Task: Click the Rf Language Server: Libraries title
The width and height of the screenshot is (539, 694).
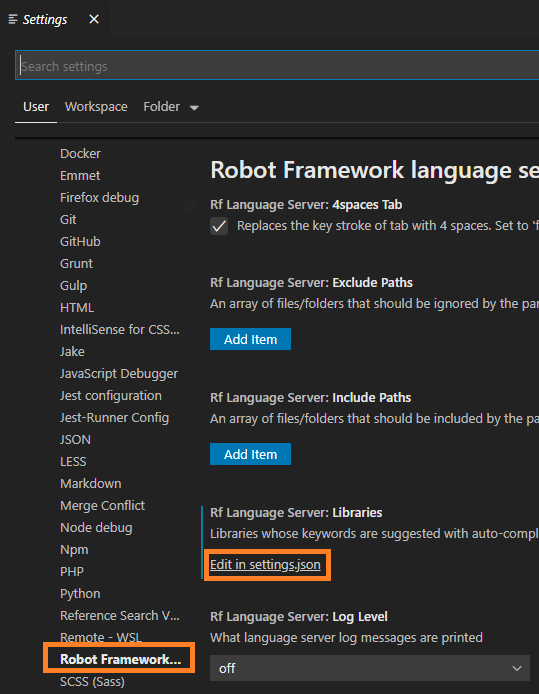Action: 296,513
